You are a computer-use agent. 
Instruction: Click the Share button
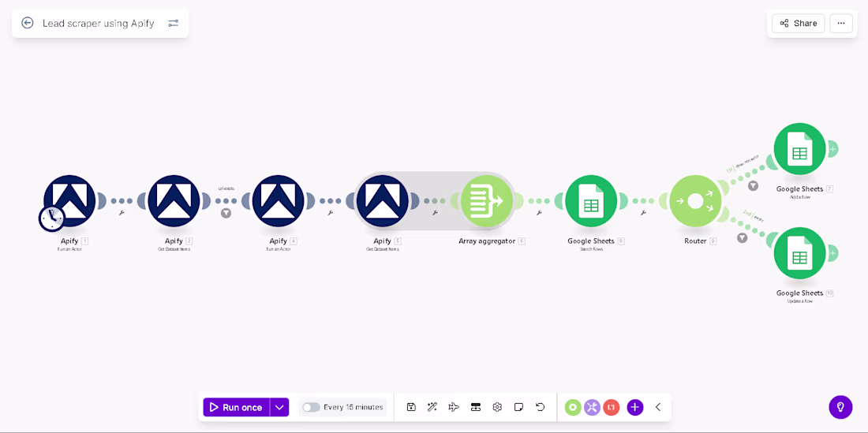pos(799,23)
